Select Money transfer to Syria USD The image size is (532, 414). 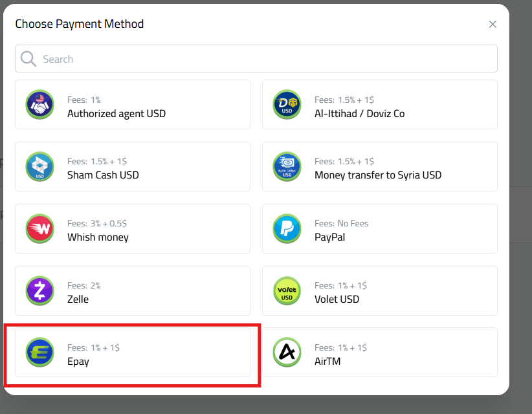pyautogui.click(x=380, y=166)
